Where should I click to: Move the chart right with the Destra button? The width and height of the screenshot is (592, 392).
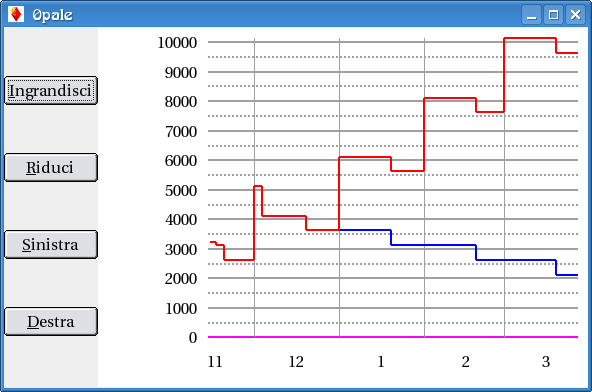tap(51, 322)
